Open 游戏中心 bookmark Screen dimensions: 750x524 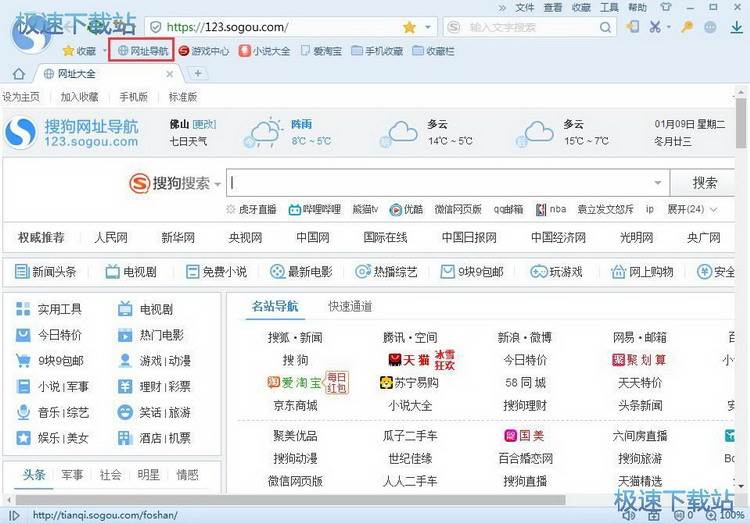coord(204,51)
